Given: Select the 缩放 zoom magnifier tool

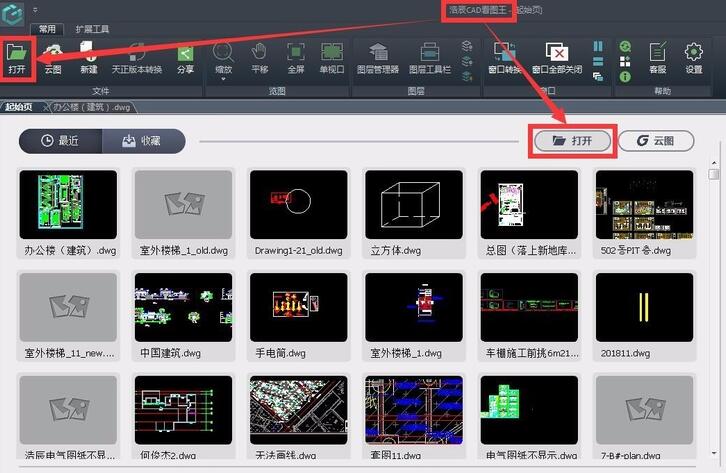Looking at the screenshot, I should tap(223, 58).
